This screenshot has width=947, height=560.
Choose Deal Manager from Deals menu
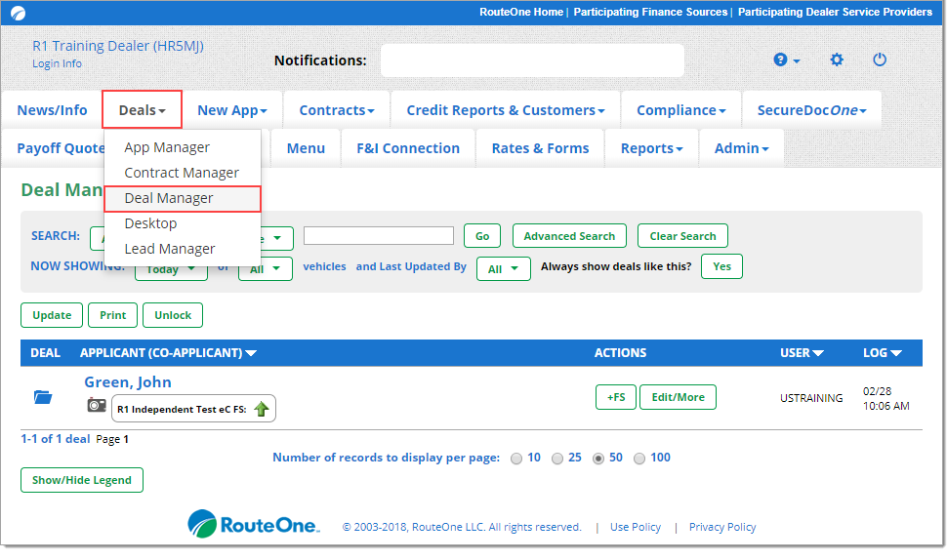click(x=183, y=198)
